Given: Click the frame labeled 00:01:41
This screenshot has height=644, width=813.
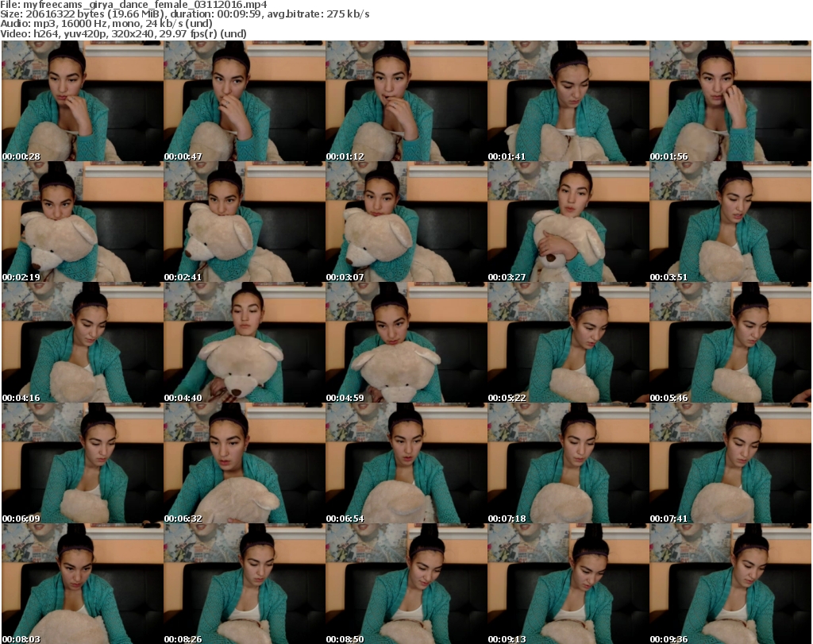Looking at the screenshot, I should click(x=568, y=101).
